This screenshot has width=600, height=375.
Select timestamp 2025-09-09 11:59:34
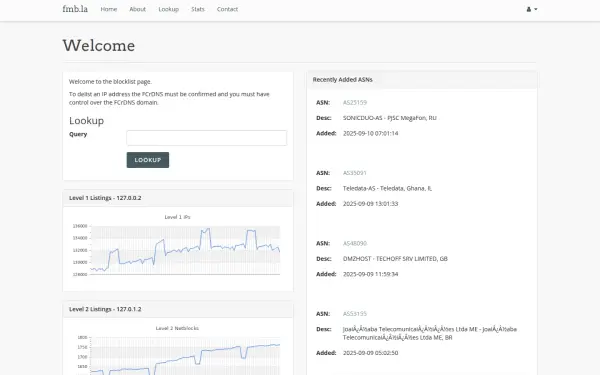tap(370, 274)
